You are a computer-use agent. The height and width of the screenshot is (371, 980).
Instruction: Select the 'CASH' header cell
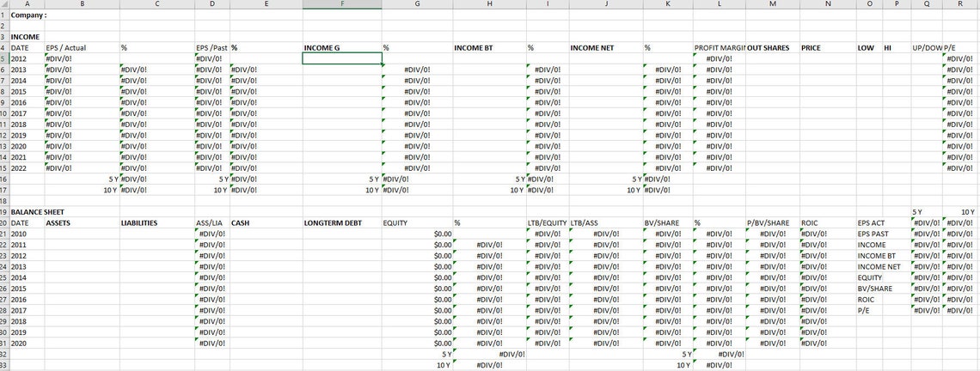point(266,223)
